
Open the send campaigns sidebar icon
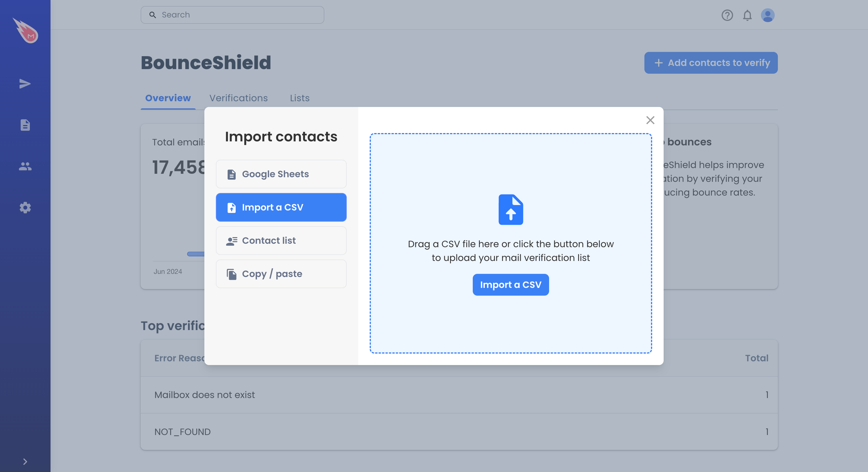25,83
